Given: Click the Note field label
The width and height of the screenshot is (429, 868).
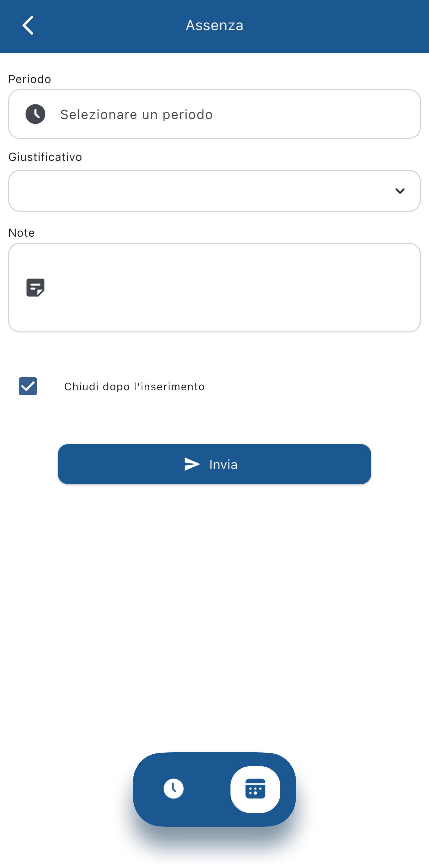Looking at the screenshot, I should click(22, 233).
